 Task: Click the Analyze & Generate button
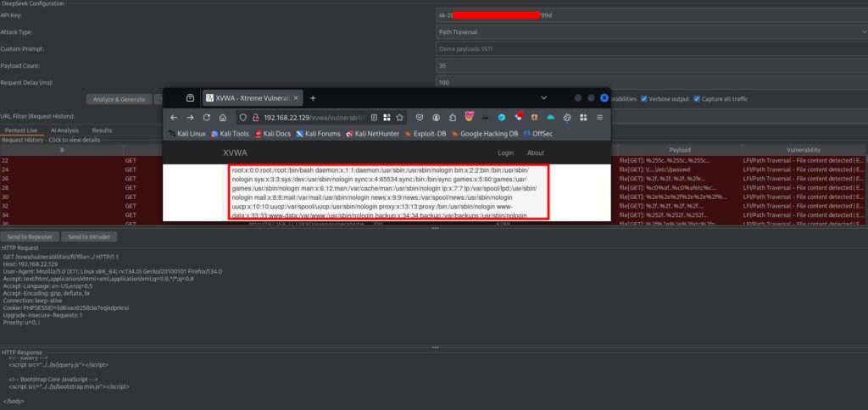pyautogui.click(x=119, y=100)
